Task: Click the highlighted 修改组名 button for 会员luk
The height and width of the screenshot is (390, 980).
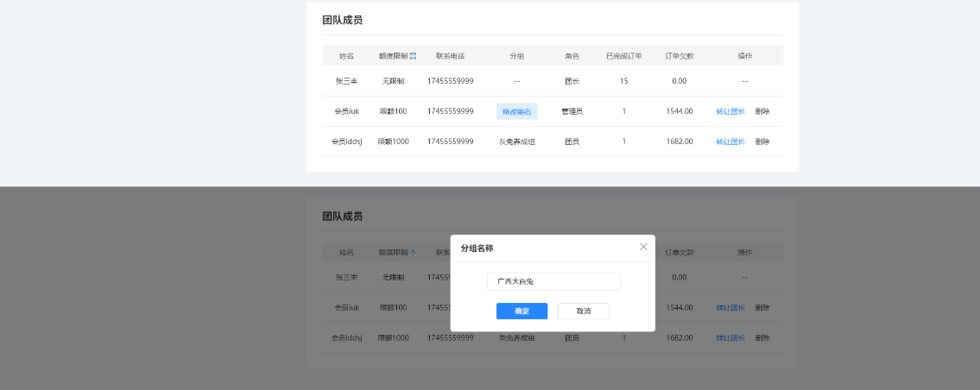Action: [x=516, y=111]
